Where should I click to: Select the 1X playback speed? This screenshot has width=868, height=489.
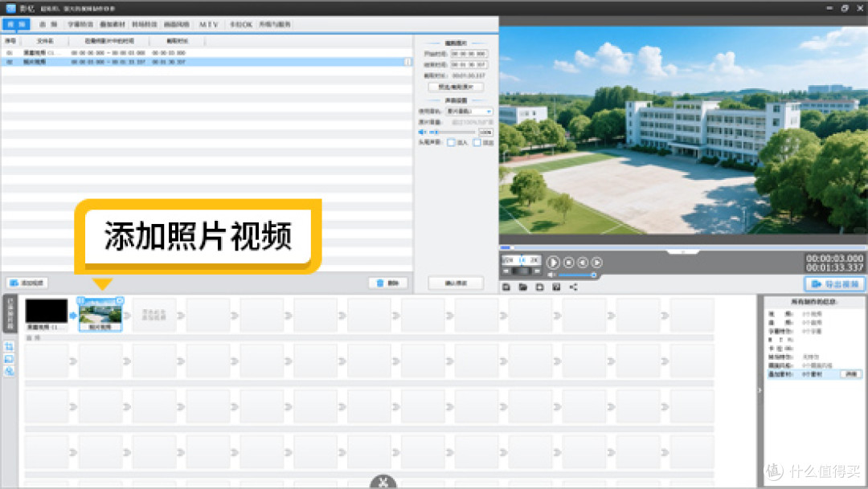[521, 259]
